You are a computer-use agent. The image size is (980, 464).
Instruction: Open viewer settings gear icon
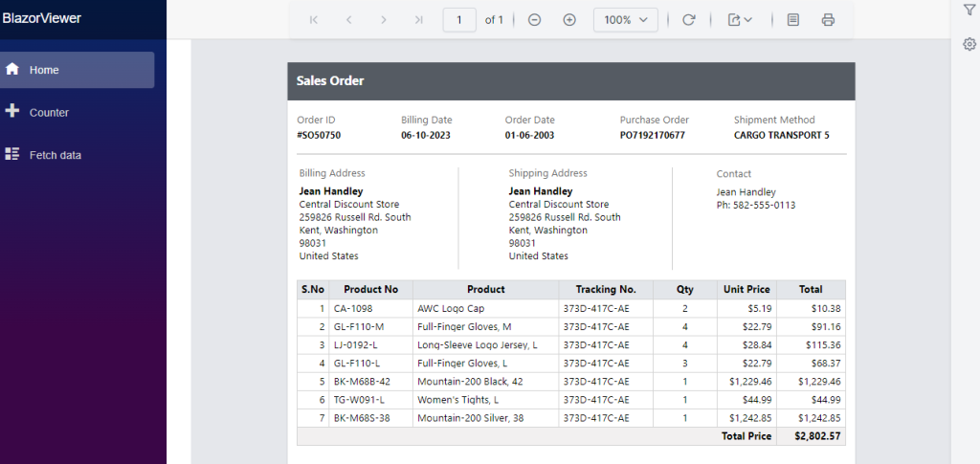pos(969,44)
